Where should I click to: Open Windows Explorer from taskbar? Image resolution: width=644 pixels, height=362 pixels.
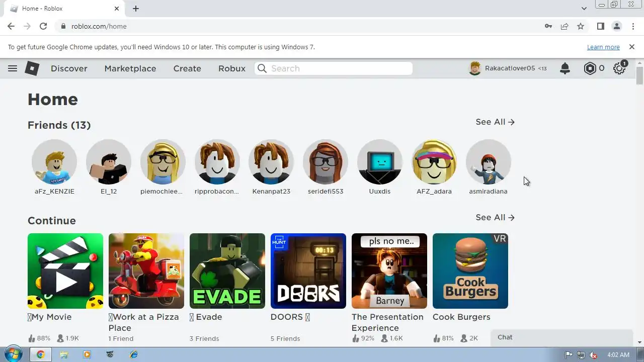click(64, 354)
